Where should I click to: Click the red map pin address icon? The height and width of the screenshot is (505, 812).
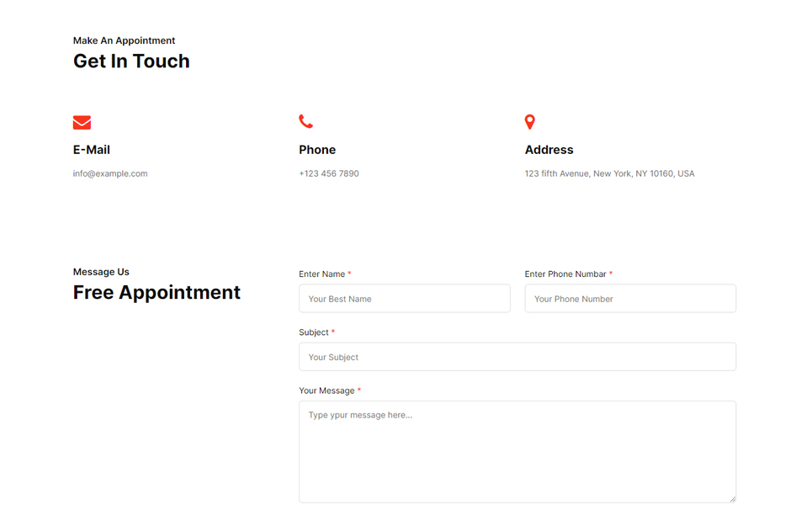[x=529, y=122]
